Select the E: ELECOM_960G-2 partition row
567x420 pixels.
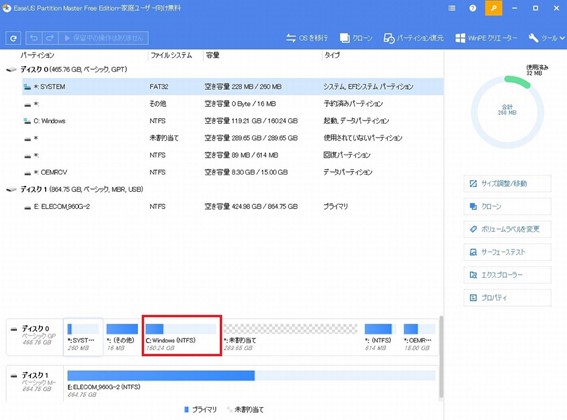[x=233, y=207]
